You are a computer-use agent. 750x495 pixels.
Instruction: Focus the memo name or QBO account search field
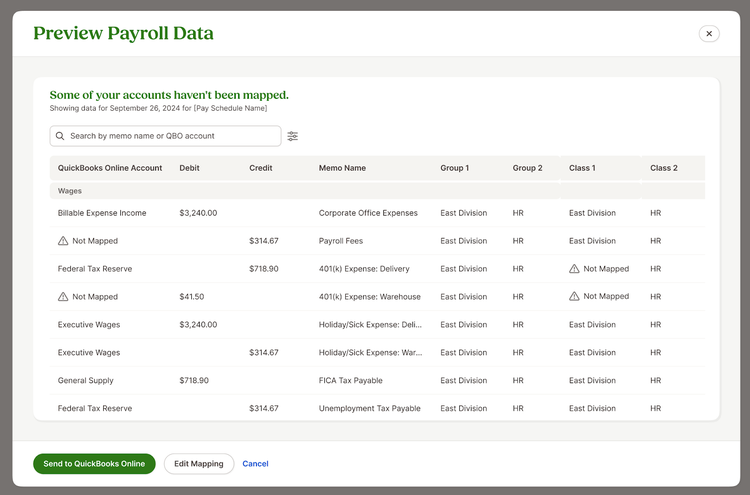(165, 136)
